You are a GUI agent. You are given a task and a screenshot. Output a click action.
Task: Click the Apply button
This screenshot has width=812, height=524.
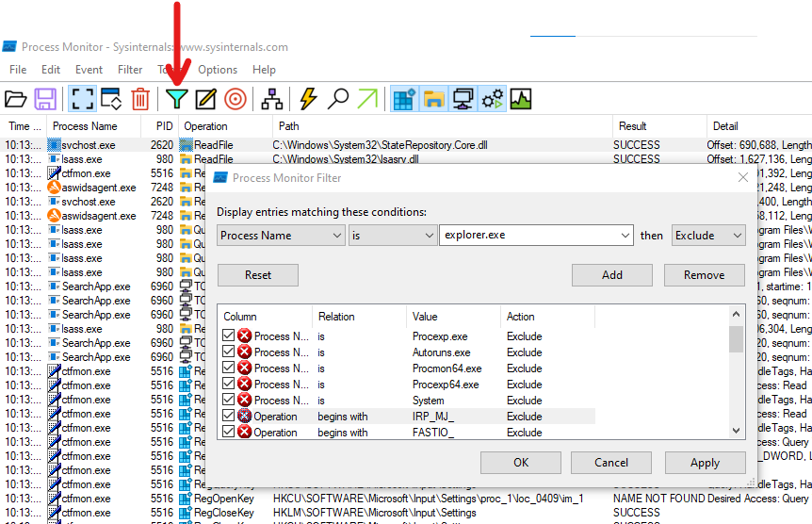(706, 463)
